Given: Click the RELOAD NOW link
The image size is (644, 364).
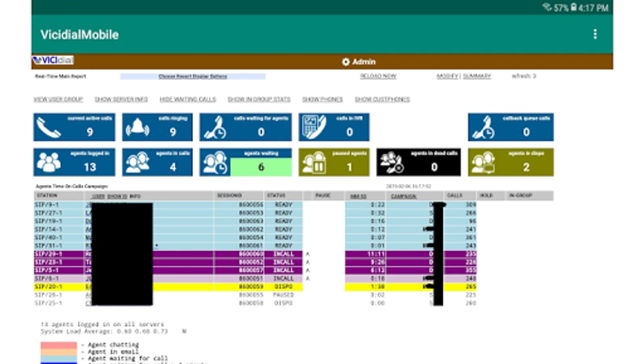Looking at the screenshot, I should [x=378, y=76].
